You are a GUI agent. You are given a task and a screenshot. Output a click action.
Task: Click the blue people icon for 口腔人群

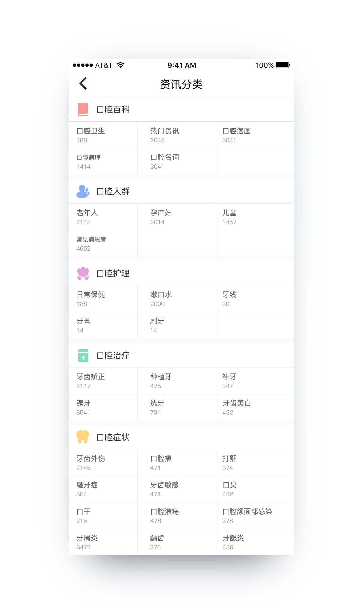coord(83,192)
